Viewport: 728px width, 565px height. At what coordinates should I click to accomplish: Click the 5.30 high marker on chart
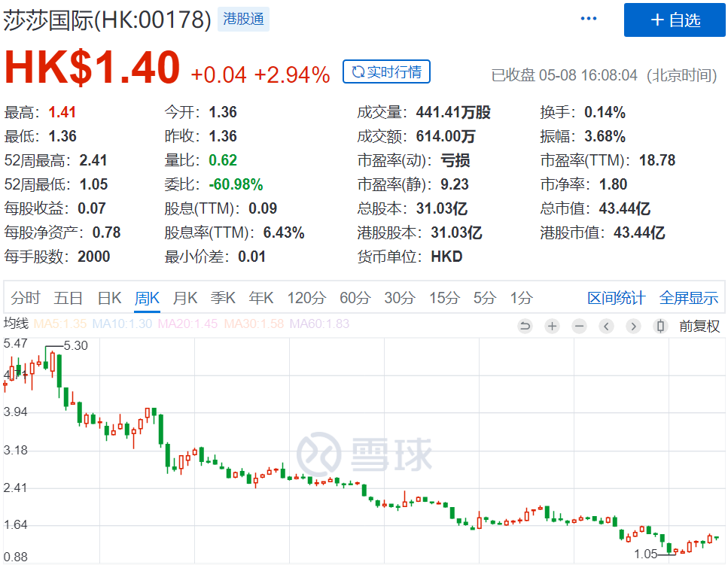pyautogui.click(x=76, y=345)
